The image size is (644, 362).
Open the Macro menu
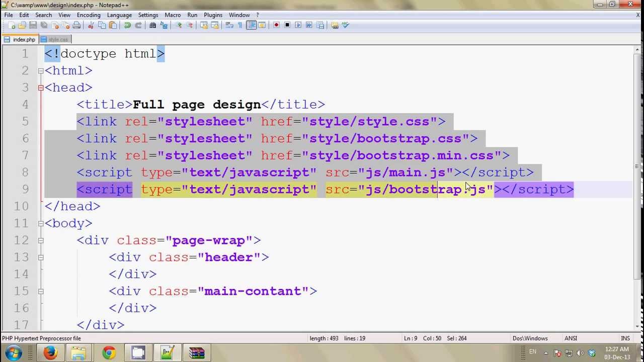(x=173, y=15)
